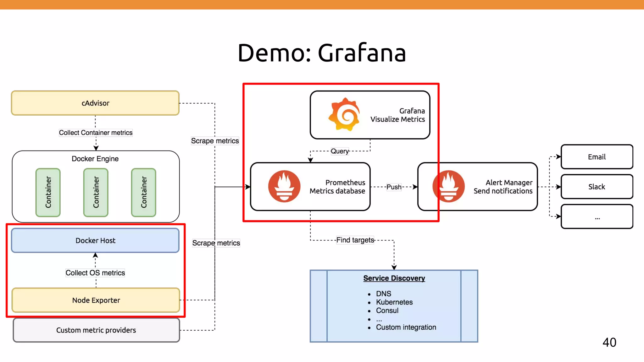Image resolution: width=644 pixels, height=362 pixels.
Task: Click the Query connector label
Action: coord(340,151)
